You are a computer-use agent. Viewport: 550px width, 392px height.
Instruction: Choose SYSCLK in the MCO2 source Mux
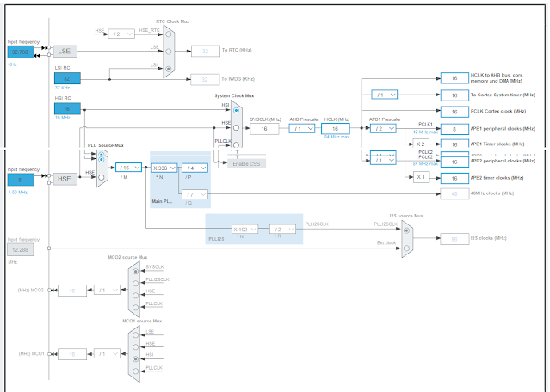point(136,272)
